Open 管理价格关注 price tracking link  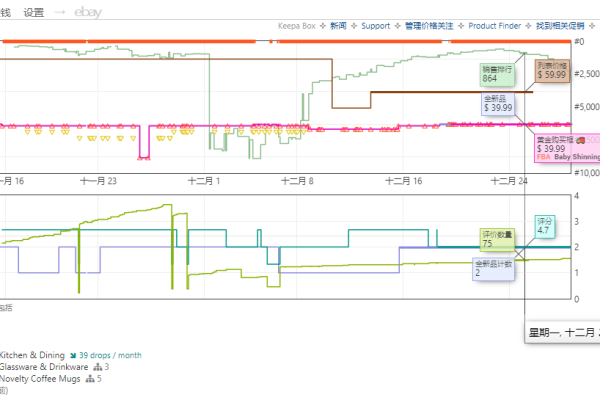click(429, 26)
